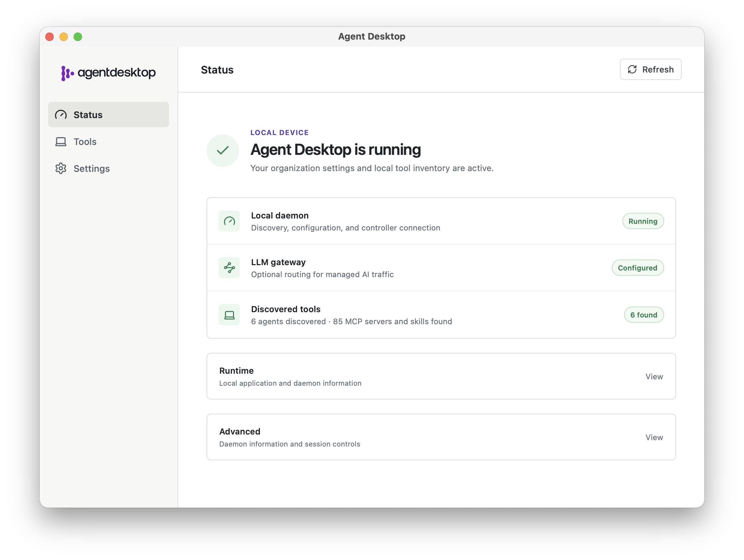Viewport: 744px width, 560px height.
Task: Click the Tools laptop icon in sidebar
Action: tap(61, 142)
